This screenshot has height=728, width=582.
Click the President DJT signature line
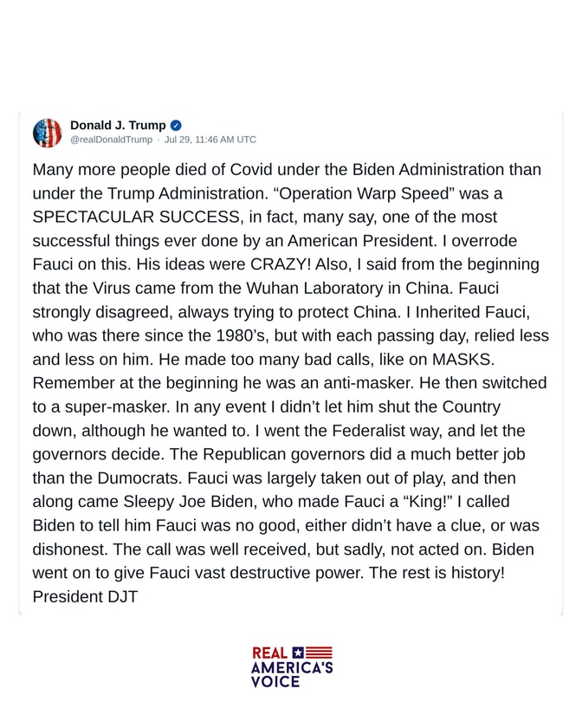click(85, 596)
